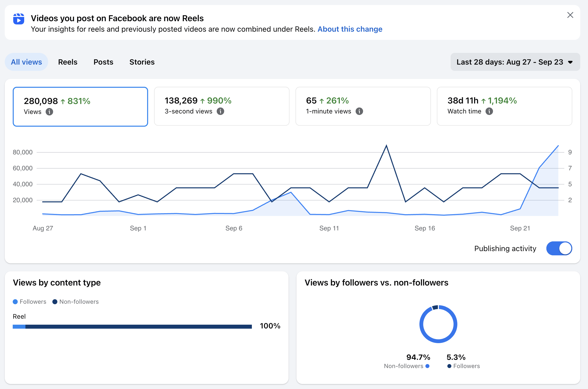Click the 1,194% watch time increase
The width and height of the screenshot is (588, 389).
(502, 100)
